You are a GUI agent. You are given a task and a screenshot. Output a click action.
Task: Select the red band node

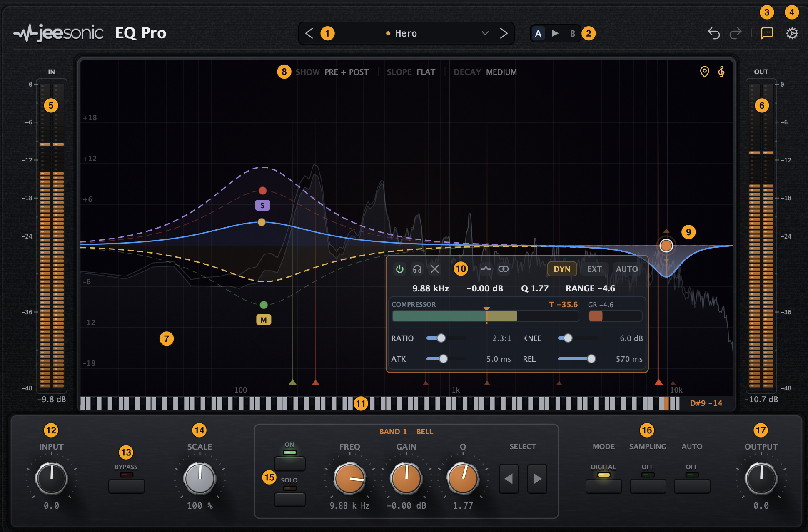pyautogui.click(x=262, y=191)
